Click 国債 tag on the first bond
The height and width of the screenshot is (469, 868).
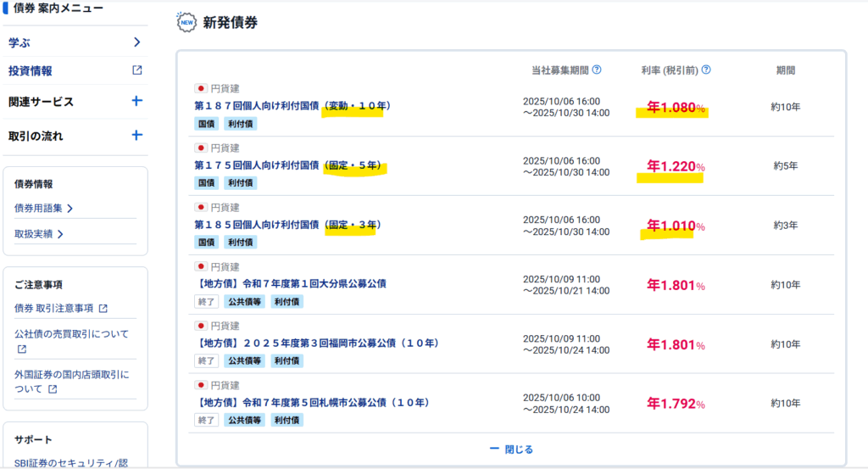tap(207, 124)
